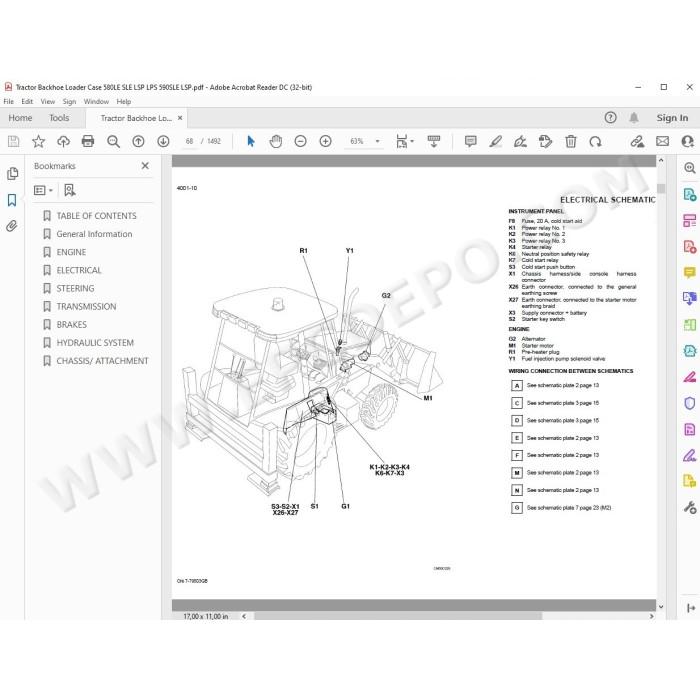Select the highlighter pen tool
The image size is (700, 700).
click(496, 142)
